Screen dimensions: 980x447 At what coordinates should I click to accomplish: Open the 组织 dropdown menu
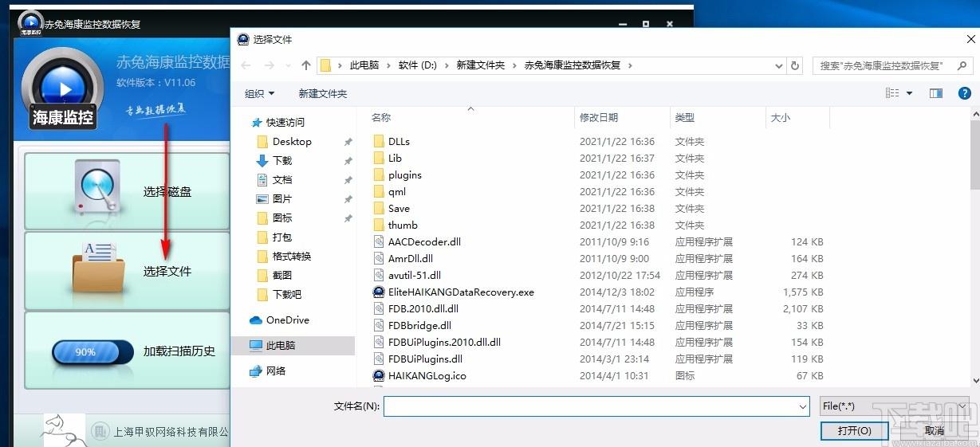(259, 93)
